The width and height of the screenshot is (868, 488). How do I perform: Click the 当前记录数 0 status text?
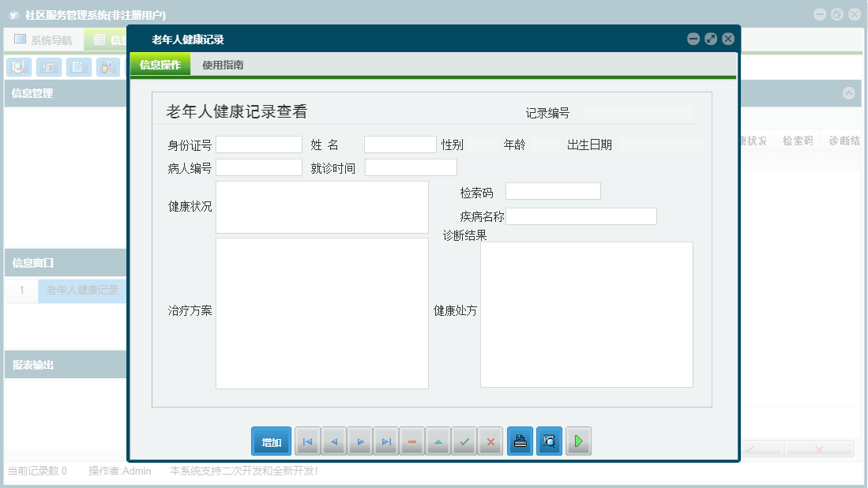37,471
